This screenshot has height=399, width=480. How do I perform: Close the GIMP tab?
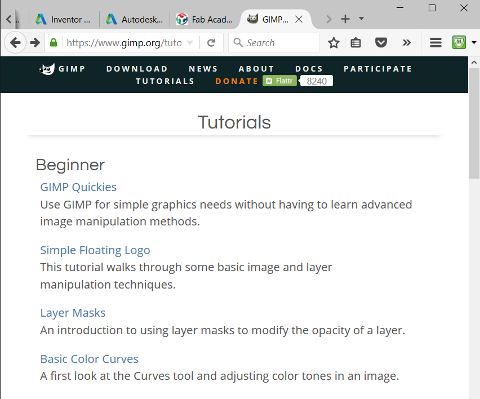point(299,19)
